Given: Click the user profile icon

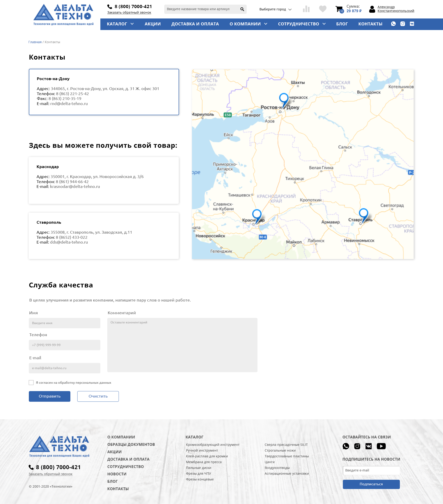Looking at the screenshot, I should 372,9.
